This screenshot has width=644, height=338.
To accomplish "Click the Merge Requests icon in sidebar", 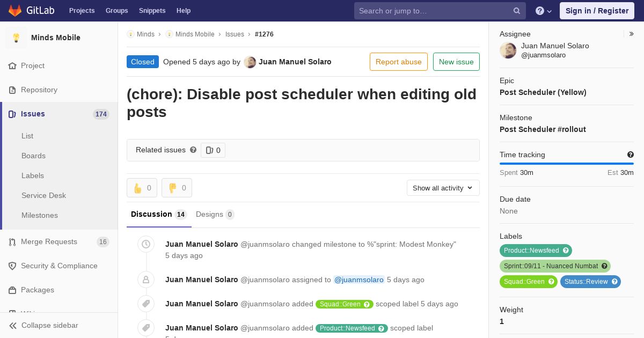I will click(12, 242).
